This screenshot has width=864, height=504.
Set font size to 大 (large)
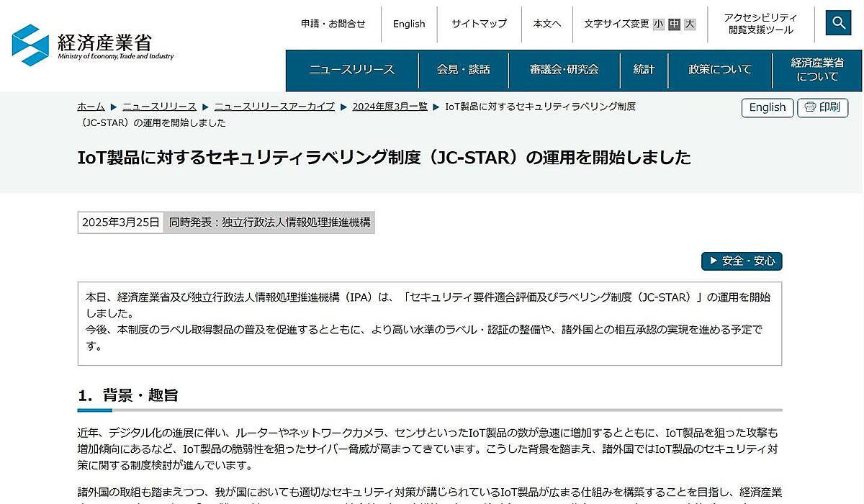pyautogui.click(x=690, y=24)
